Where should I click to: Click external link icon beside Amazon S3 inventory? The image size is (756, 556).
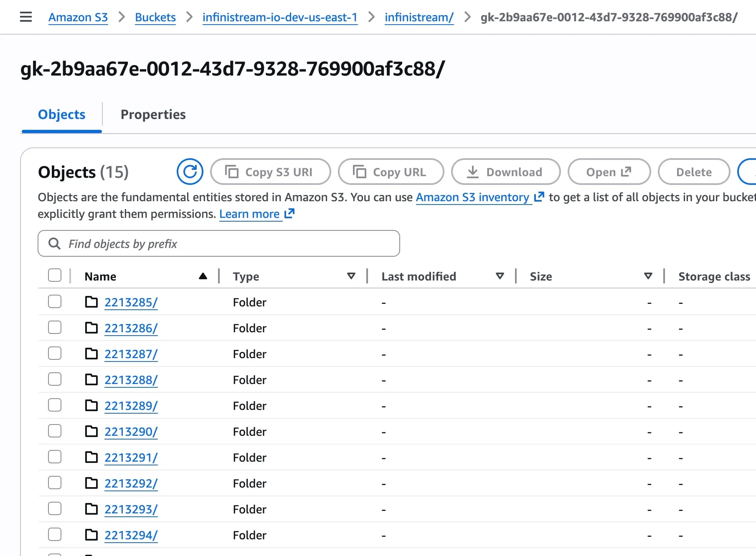coord(539,197)
